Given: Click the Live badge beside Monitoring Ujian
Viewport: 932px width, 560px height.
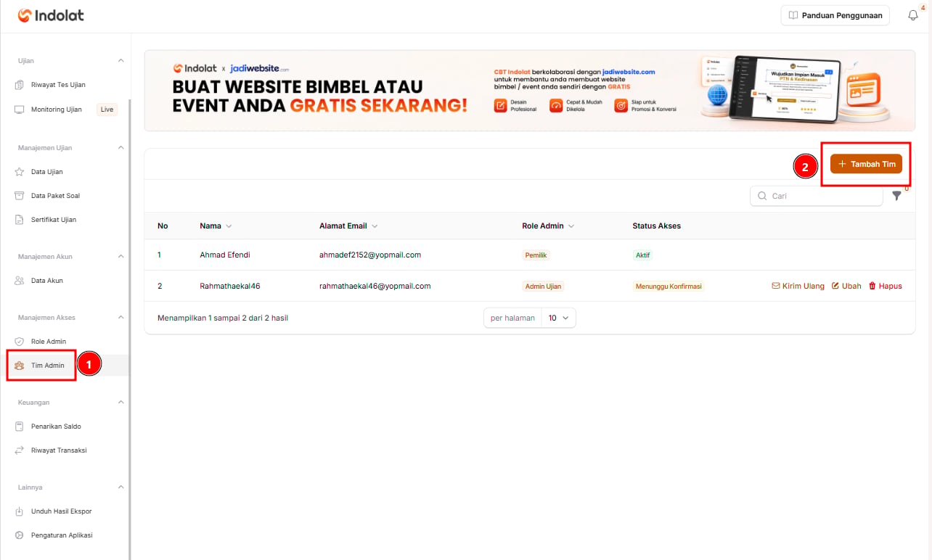Looking at the screenshot, I should (x=107, y=110).
